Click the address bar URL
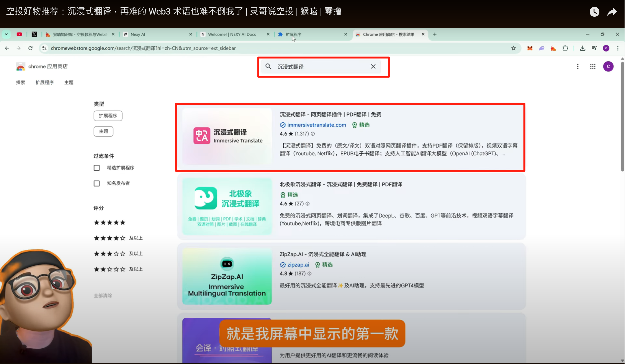 pyautogui.click(x=143, y=48)
